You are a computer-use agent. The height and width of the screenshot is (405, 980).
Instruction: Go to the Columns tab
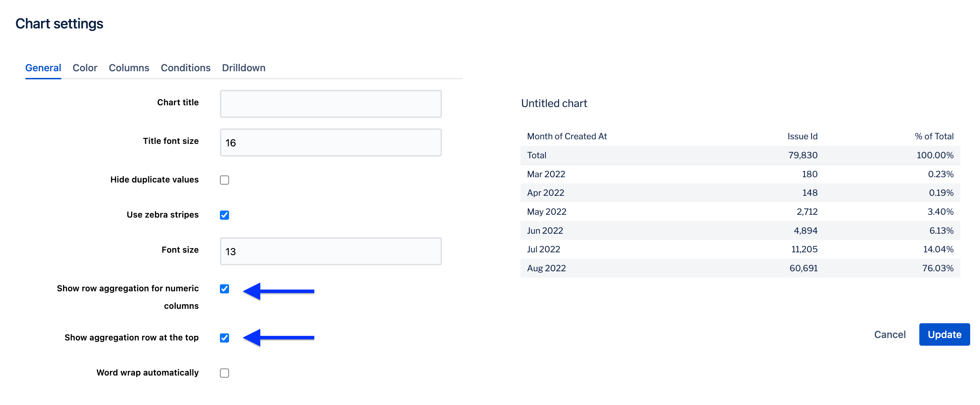[129, 68]
